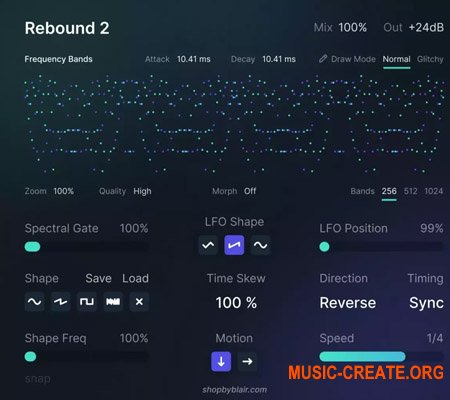Viewport: 450px width, 400px height.
Task: Click the LFO Position 99% value
Action: click(x=432, y=228)
